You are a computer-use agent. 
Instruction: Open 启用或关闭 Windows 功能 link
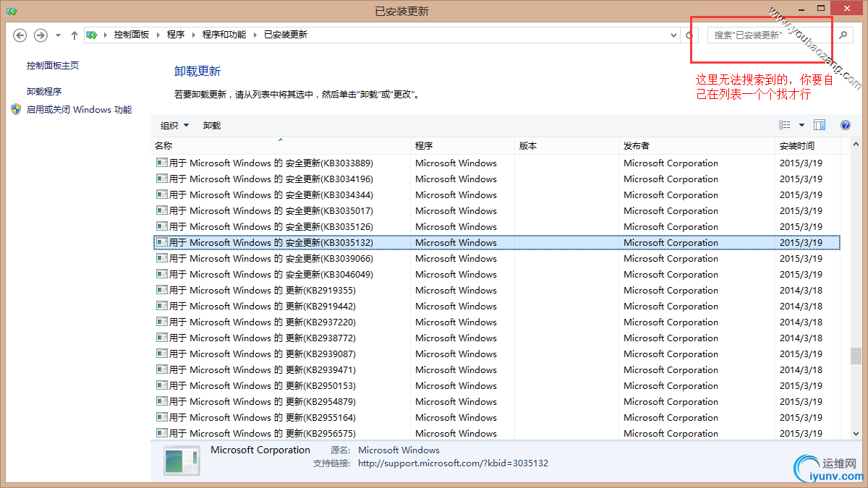[79, 110]
